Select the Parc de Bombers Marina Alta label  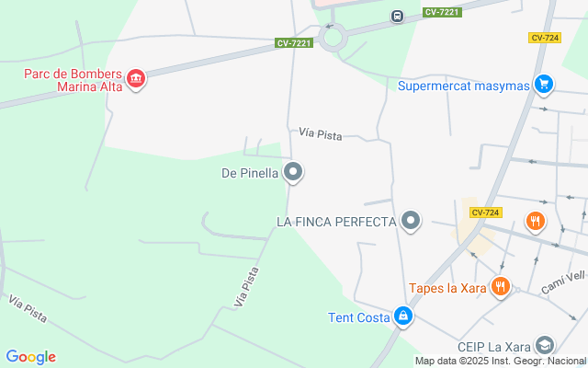pyautogui.click(x=73, y=80)
